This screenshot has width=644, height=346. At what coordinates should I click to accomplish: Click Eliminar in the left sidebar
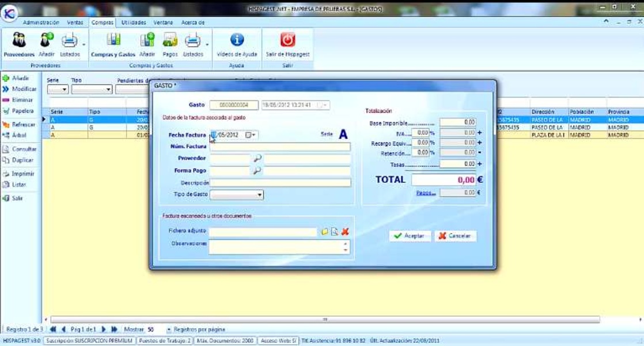click(x=18, y=100)
